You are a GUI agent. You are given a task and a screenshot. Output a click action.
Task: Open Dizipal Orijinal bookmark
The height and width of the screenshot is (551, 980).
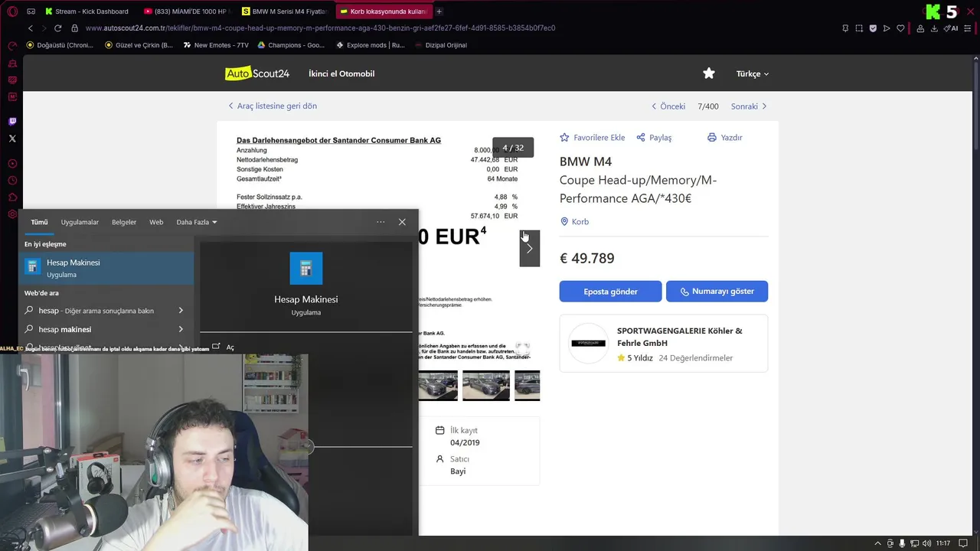[441, 45]
